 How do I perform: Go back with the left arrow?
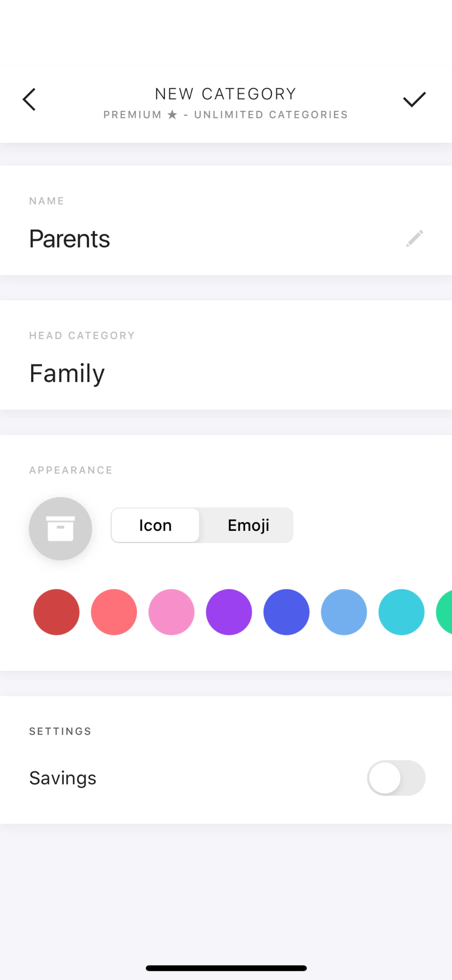coord(29,99)
